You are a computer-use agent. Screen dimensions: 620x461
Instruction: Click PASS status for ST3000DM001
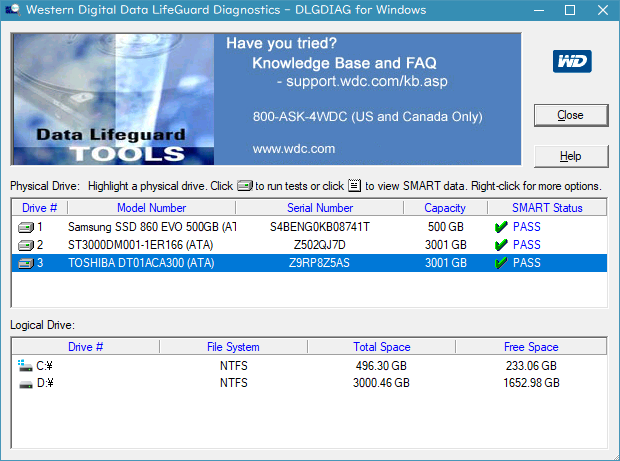click(x=527, y=245)
